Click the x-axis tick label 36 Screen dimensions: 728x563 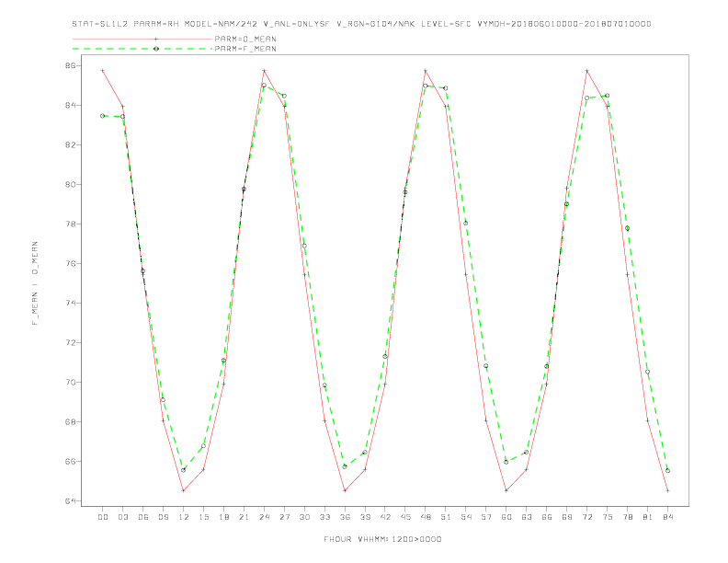tap(345, 517)
